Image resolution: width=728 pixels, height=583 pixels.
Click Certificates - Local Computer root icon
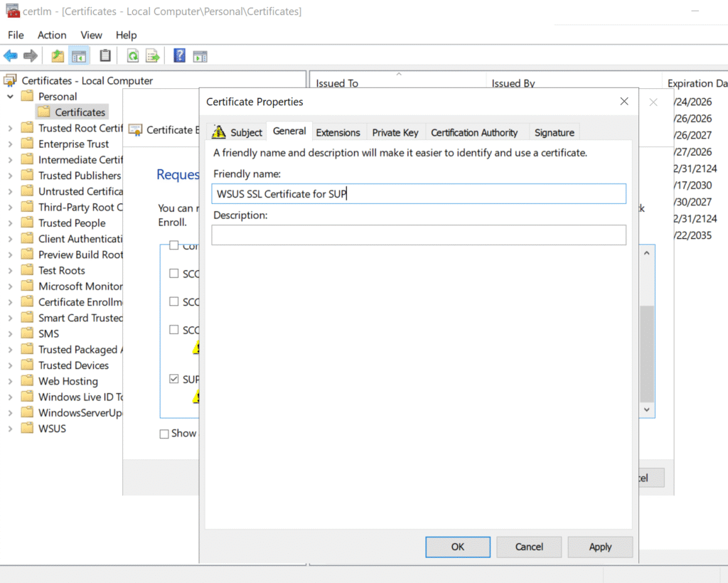click(x=10, y=80)
